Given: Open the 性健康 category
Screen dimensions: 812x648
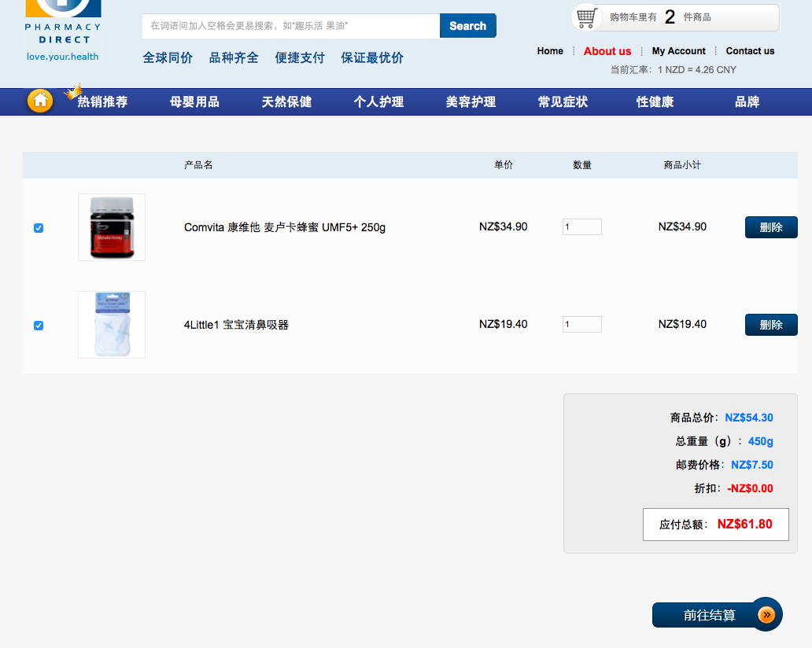Looking at the screenshot, I should [x=655, y=101].
